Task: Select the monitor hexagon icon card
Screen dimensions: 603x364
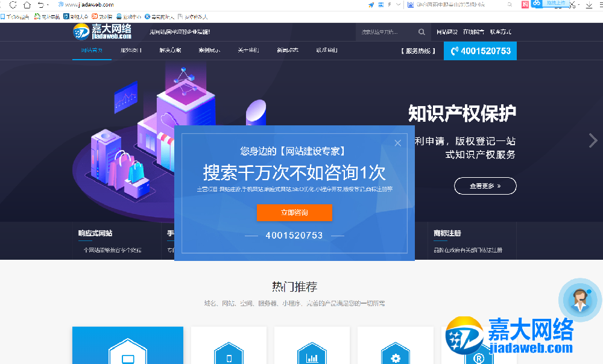Action: pyautogui.click(x=127, y=356)
